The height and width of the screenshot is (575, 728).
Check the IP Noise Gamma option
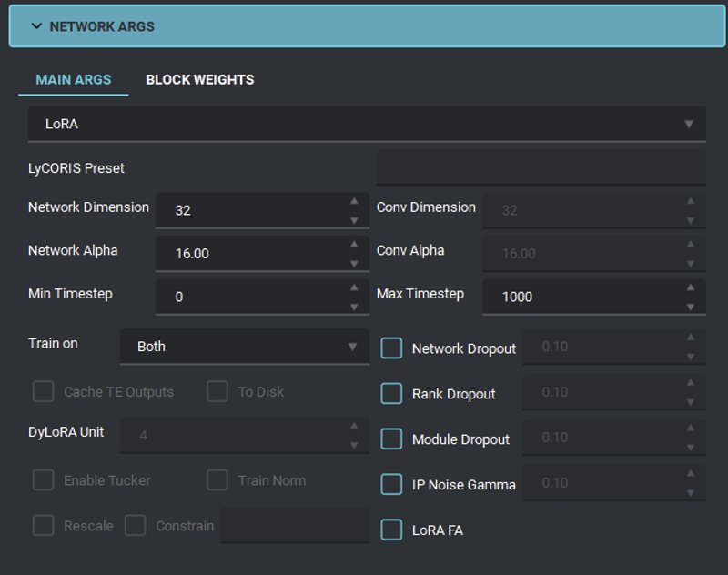pos(391,485)
